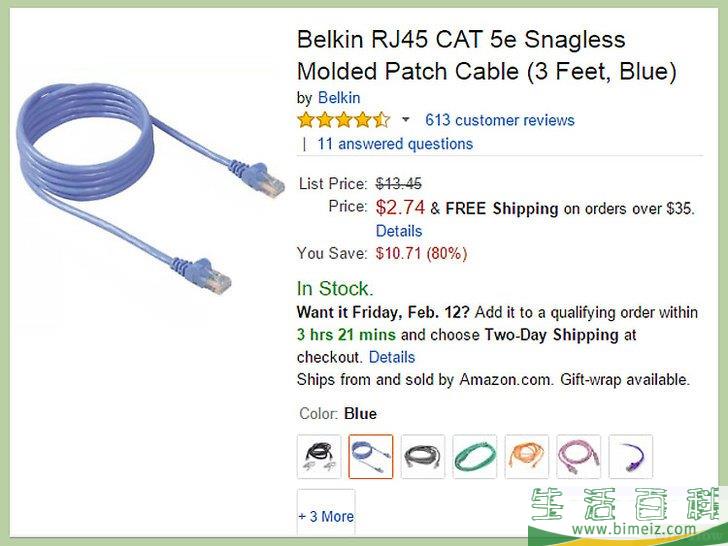Pick the pink cable color swatch

(579, 457)
